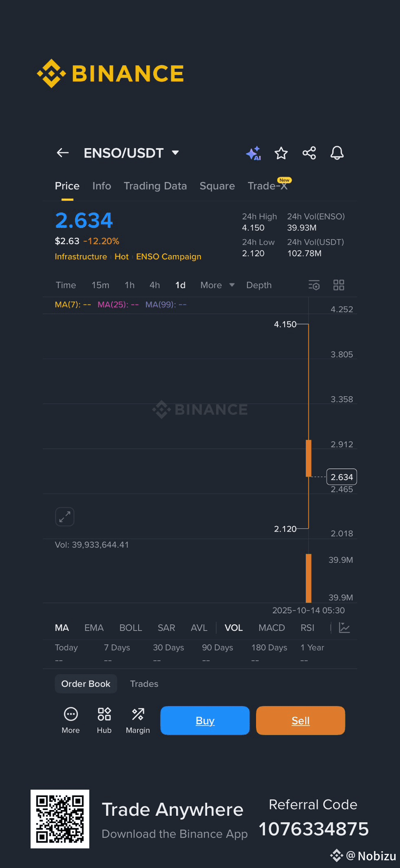Switch to the Trades tab
This screenshot has width=400, height=868.
click(144, 684)
